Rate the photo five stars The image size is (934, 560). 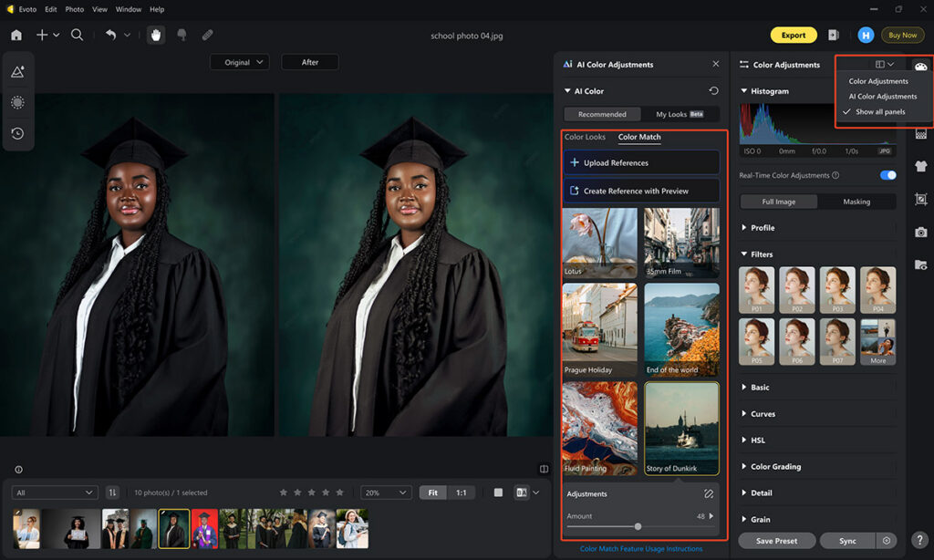pyautogui.click(x=339, y=493)
